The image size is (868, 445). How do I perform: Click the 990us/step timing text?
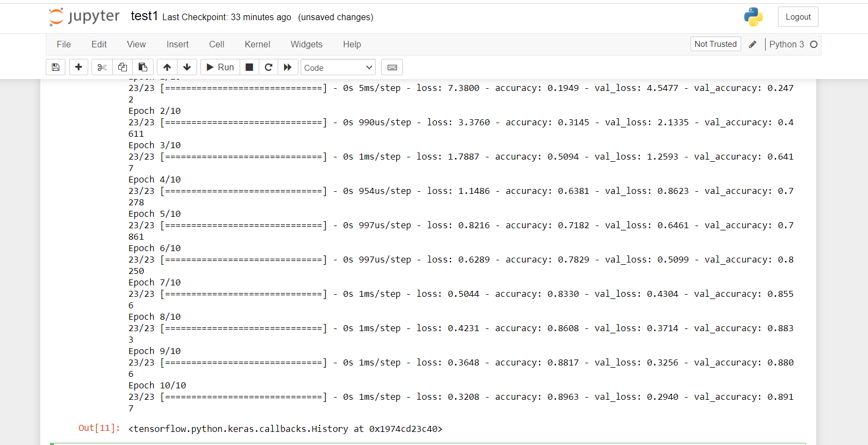click(x=385, y=123)
